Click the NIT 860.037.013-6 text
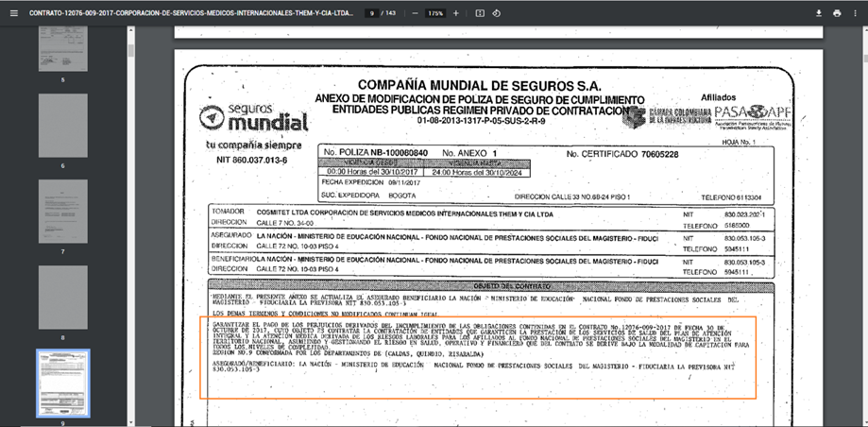 252,160
